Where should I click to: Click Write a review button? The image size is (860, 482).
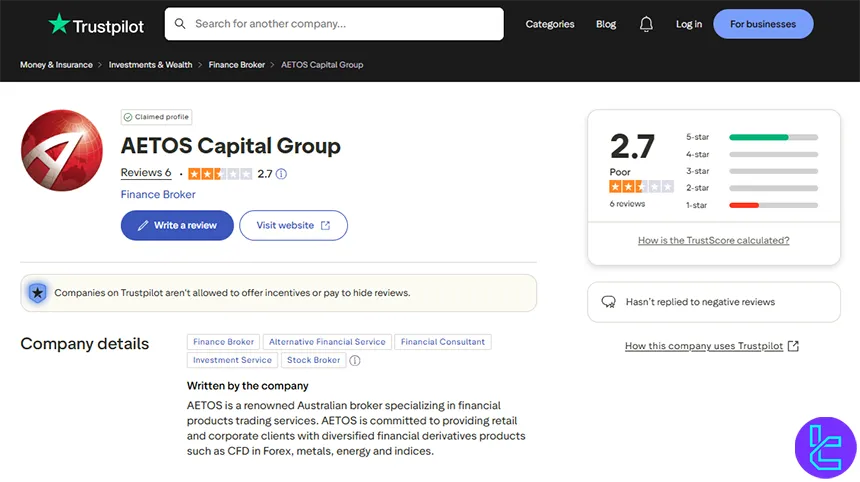click(177, 225)
